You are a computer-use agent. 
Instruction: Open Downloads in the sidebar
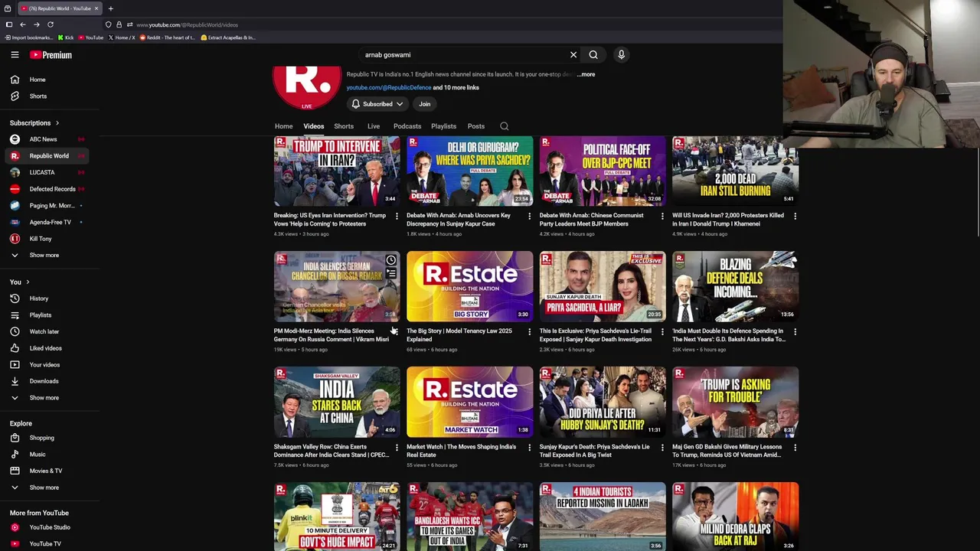[x=44, y=381]
